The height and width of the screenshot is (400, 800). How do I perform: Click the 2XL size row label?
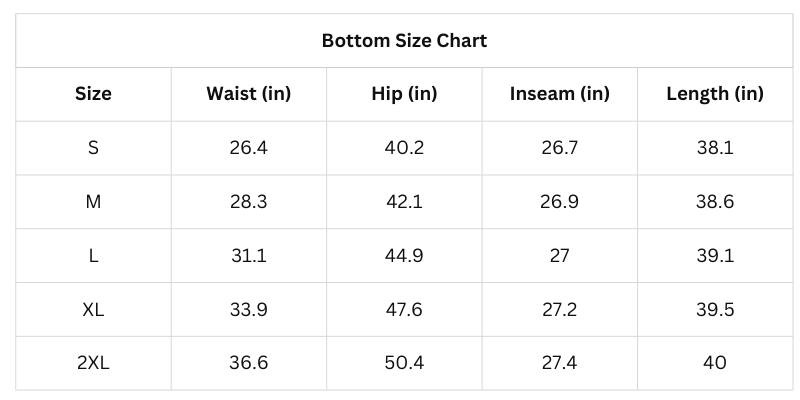pyautogui.click(x=93, y=363)
